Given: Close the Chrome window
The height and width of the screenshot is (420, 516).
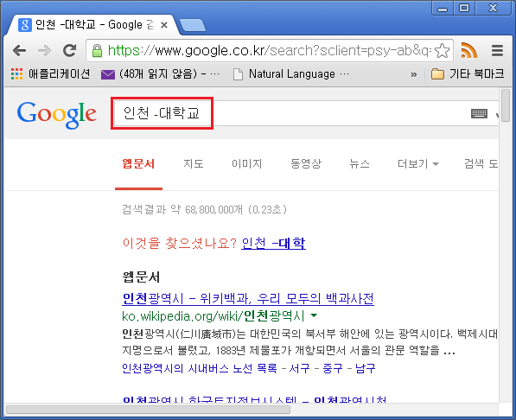Looking at the screenshot, I should (x=493, y=9).
